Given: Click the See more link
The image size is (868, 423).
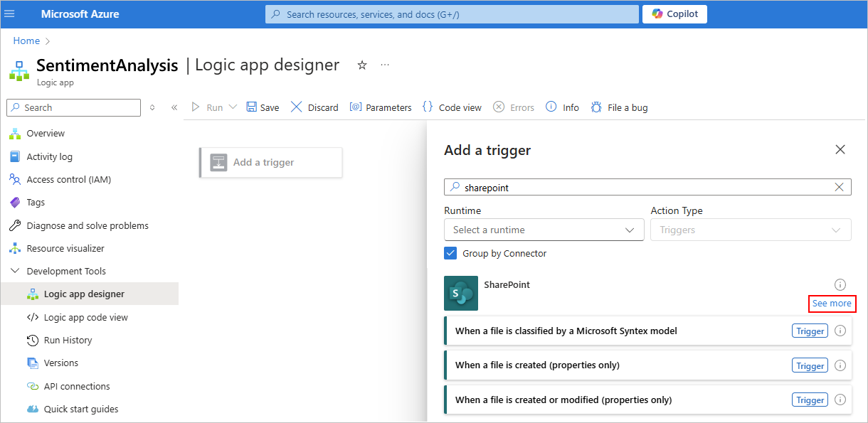Looking at the screenshot, I should [832, 304].
